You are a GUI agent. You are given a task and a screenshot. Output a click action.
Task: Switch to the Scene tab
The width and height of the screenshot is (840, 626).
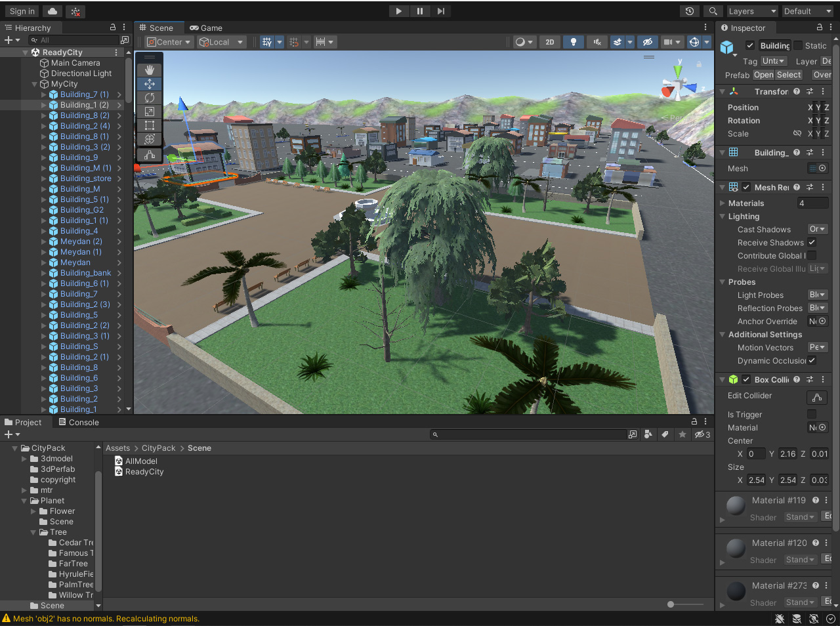[156, 28]
